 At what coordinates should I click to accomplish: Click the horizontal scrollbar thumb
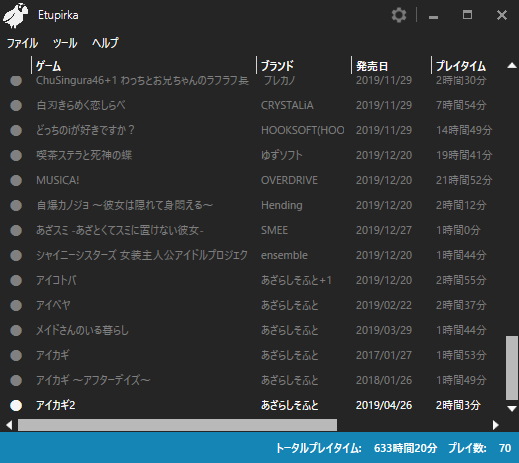coord(177,425)
